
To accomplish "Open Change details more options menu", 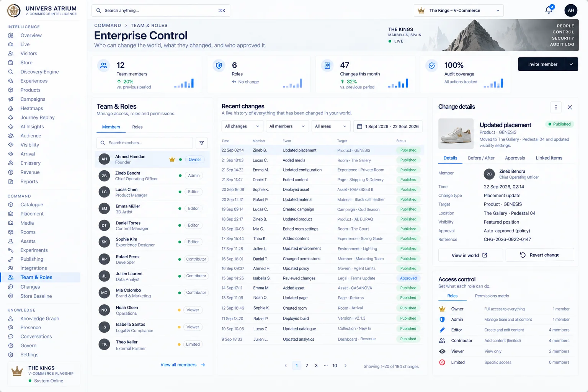I will click(556, 107).
